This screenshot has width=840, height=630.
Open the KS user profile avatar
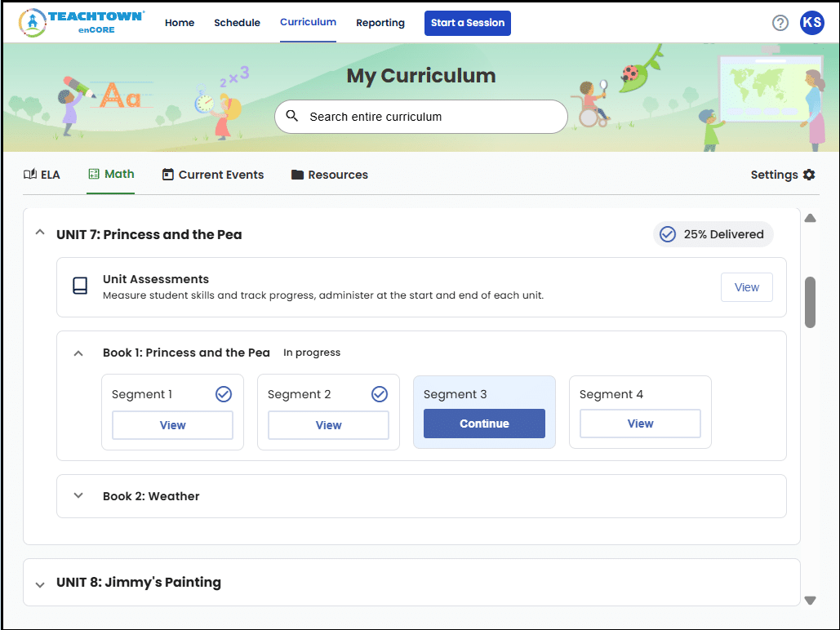coord(811,23)
